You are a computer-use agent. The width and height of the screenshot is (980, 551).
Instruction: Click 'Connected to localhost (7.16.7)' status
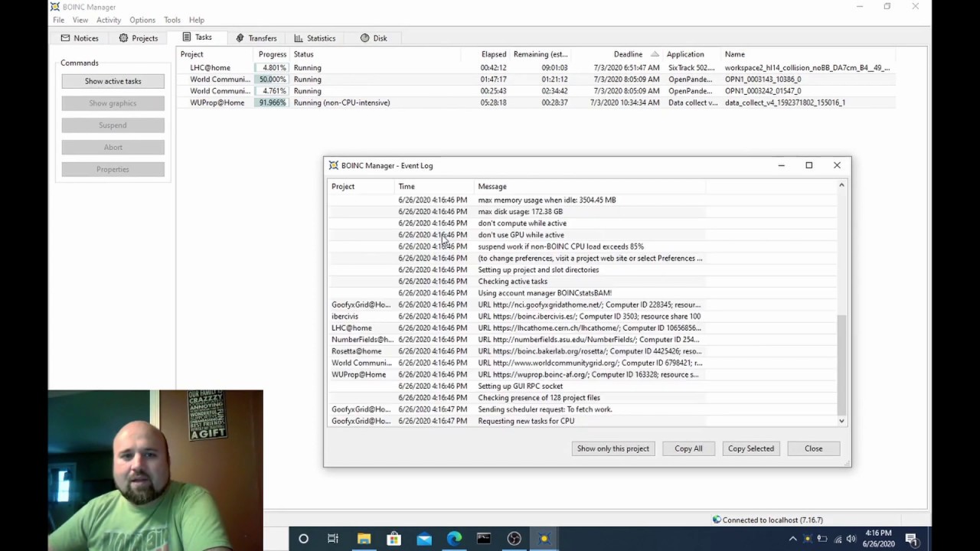[772, 520]
